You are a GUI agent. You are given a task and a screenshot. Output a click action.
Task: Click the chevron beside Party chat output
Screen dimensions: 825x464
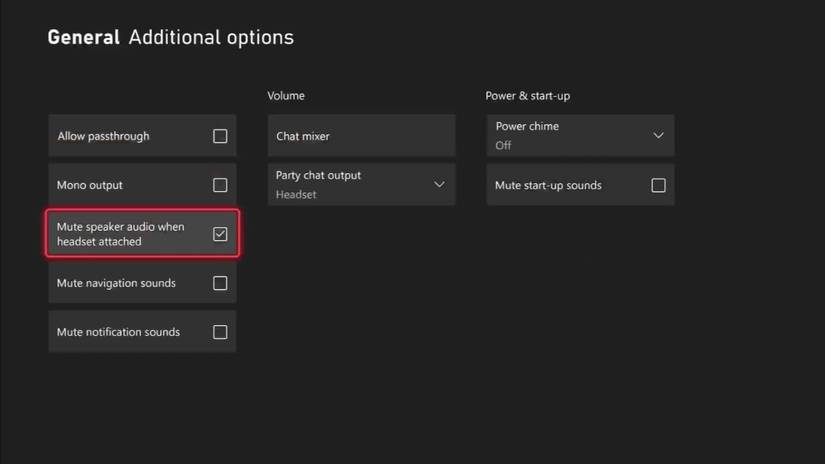[x=439, y=185]
